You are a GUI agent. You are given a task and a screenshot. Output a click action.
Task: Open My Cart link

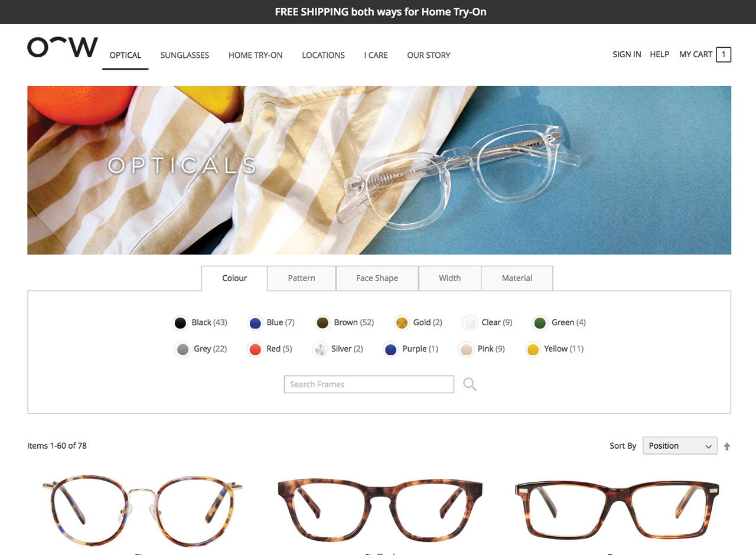[696, 54]
